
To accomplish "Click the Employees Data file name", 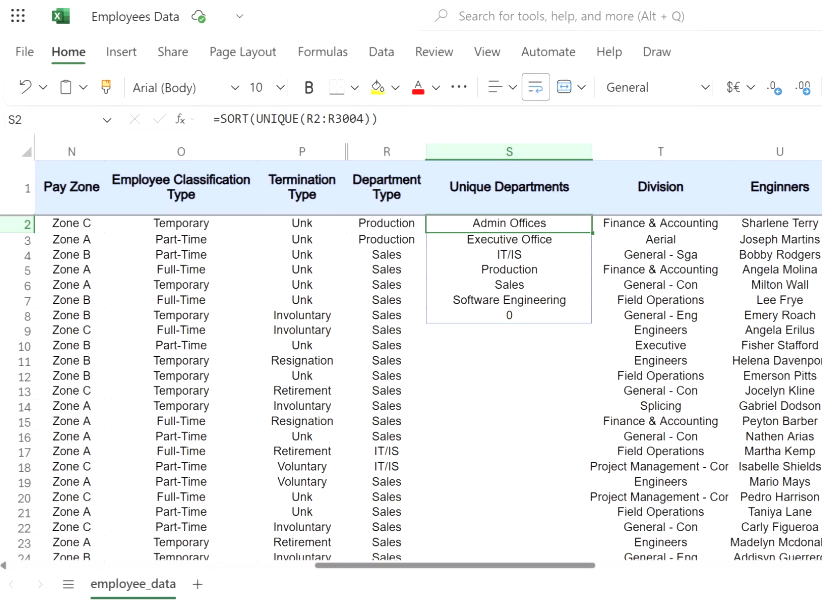I will (x=135, y=17).
